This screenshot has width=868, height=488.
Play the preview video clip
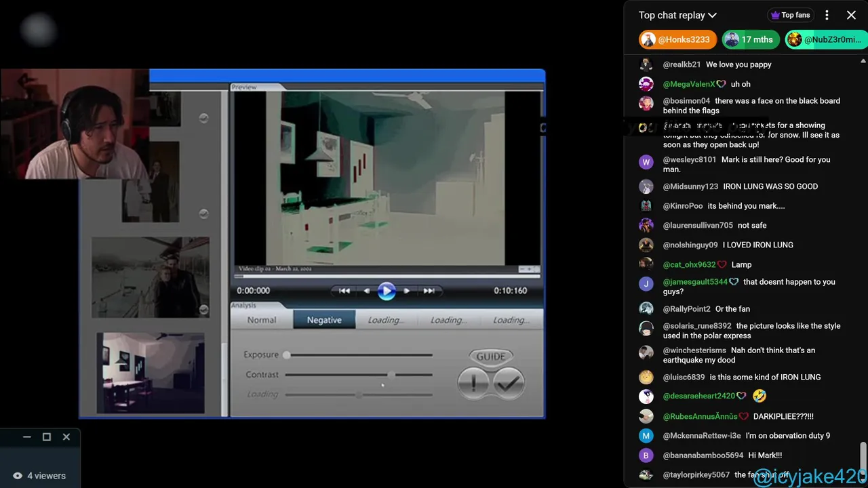click(387, 291)
